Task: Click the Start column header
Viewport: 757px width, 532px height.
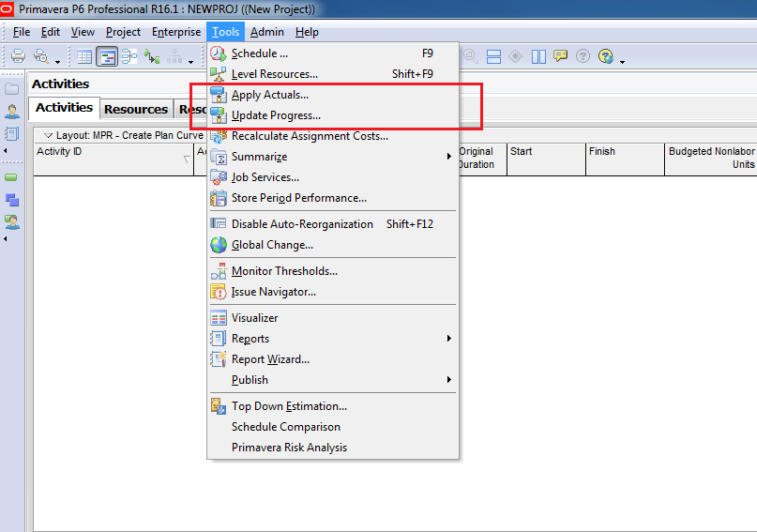Action: (545, 159)
